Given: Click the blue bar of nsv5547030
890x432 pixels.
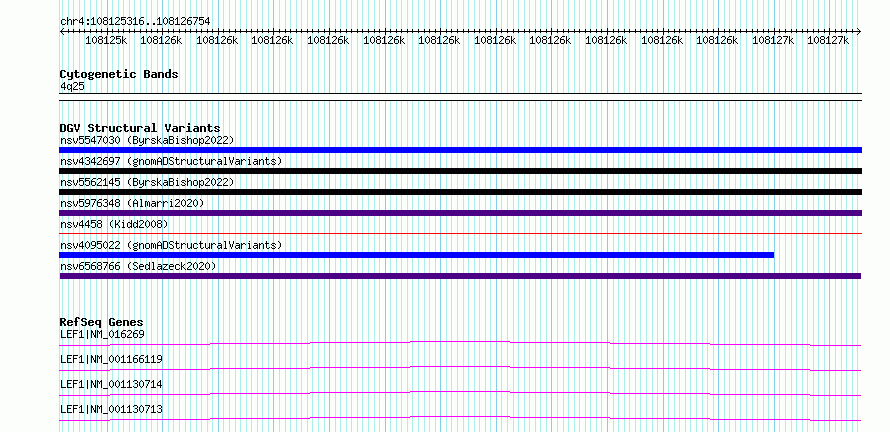Looking at the screenshot, I should click(x=460, y=150).
